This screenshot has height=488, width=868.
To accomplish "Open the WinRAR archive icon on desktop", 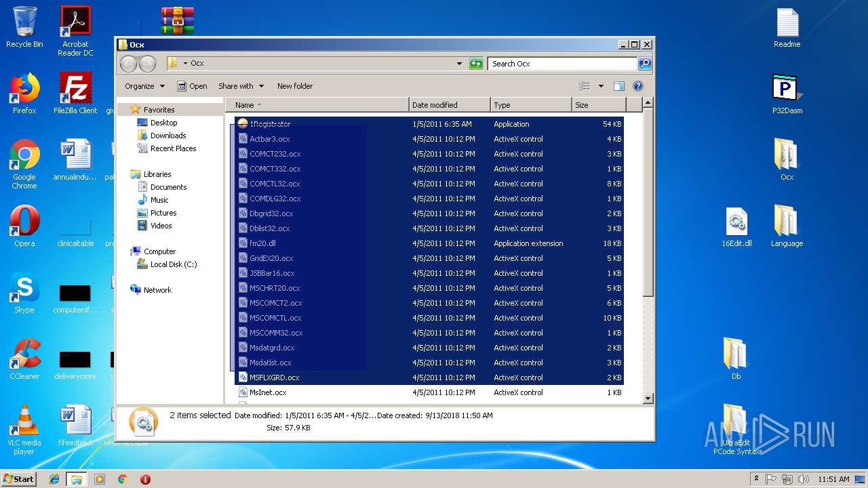I will 178,20.
